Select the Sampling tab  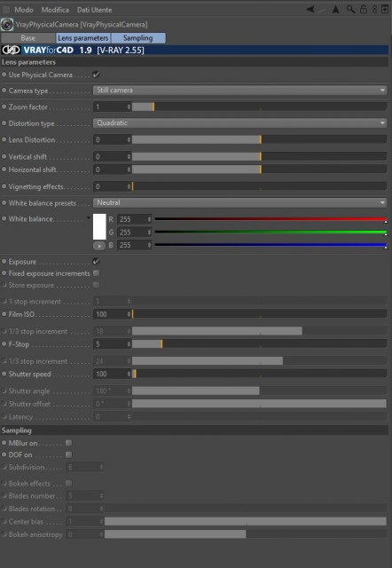coord(137,38)
